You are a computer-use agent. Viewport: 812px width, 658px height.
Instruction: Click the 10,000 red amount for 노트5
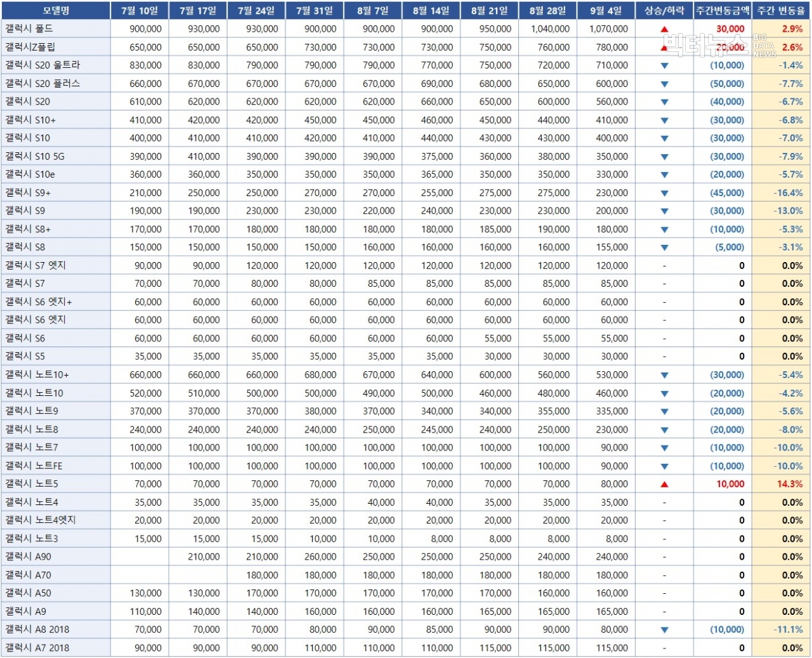pos(730,484)
